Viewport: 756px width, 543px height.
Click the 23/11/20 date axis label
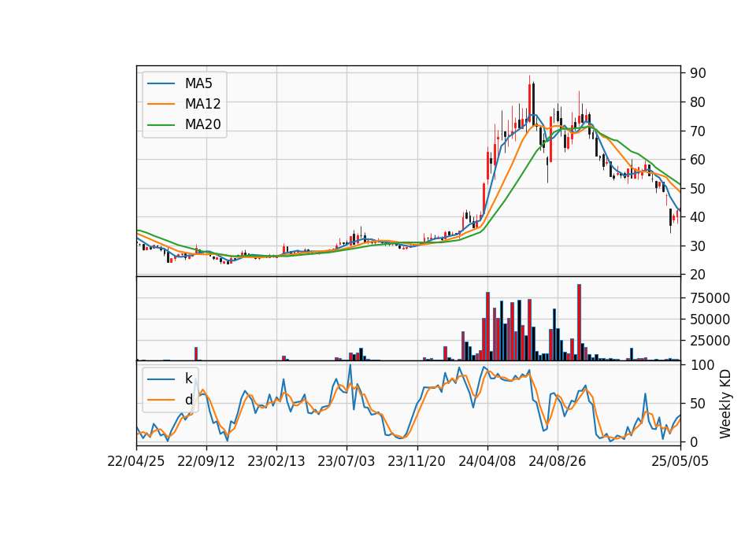coord(417,461)
